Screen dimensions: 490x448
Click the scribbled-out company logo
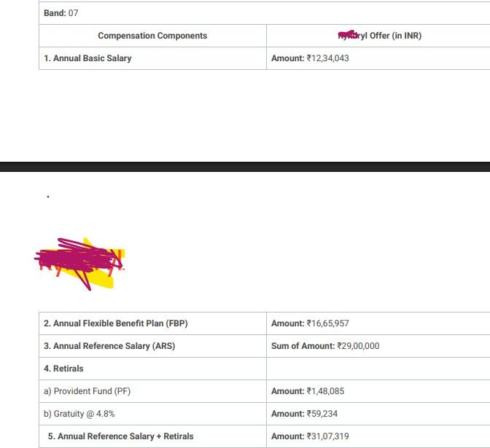79,264
